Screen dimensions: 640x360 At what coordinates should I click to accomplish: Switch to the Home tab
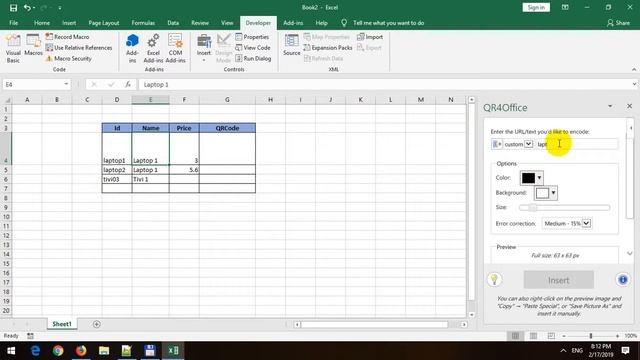[x=42, y=23]
